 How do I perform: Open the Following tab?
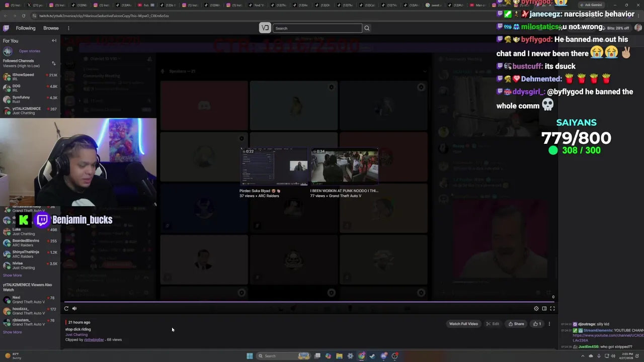pos(26,28)
